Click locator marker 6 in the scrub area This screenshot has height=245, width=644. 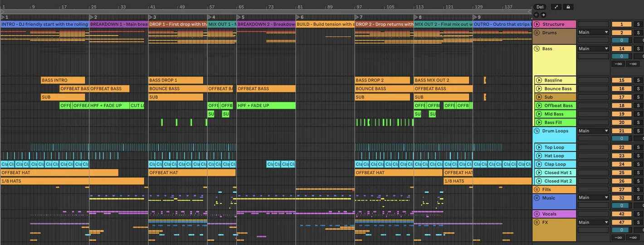(299, 17)
